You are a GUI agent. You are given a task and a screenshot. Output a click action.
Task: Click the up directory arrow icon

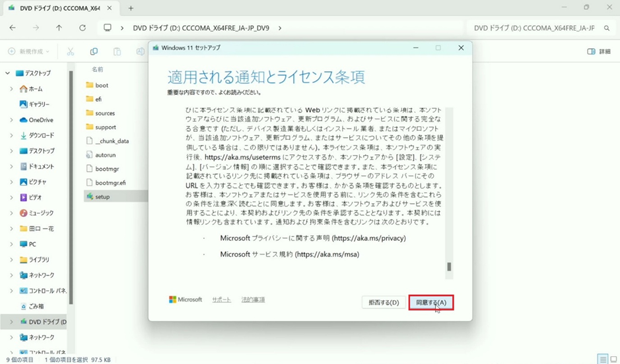59,28
